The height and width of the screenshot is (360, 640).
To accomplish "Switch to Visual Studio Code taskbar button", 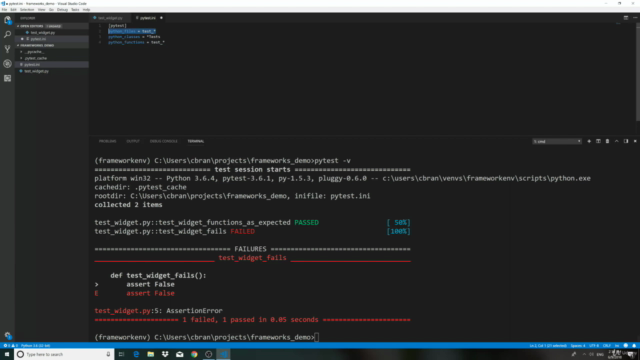I will (x=224, y=354).
